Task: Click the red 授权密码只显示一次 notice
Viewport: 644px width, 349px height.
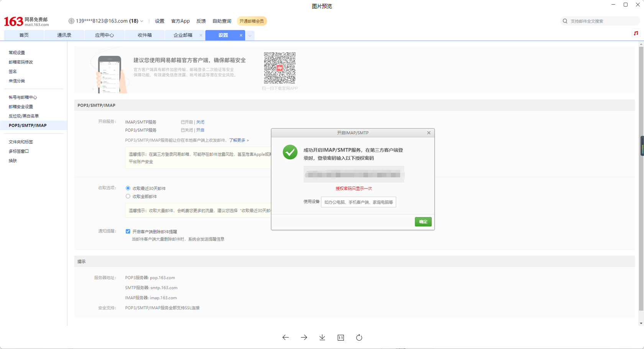Action: coord(354,188)
